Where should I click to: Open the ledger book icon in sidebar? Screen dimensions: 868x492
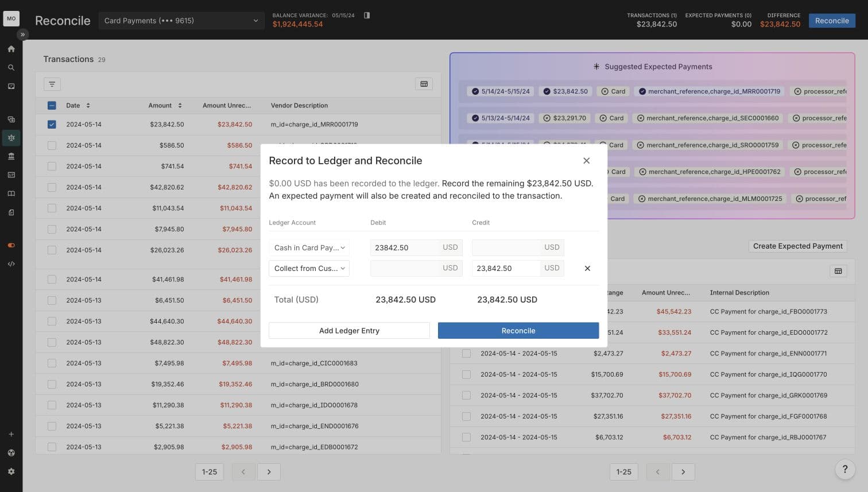11,193
